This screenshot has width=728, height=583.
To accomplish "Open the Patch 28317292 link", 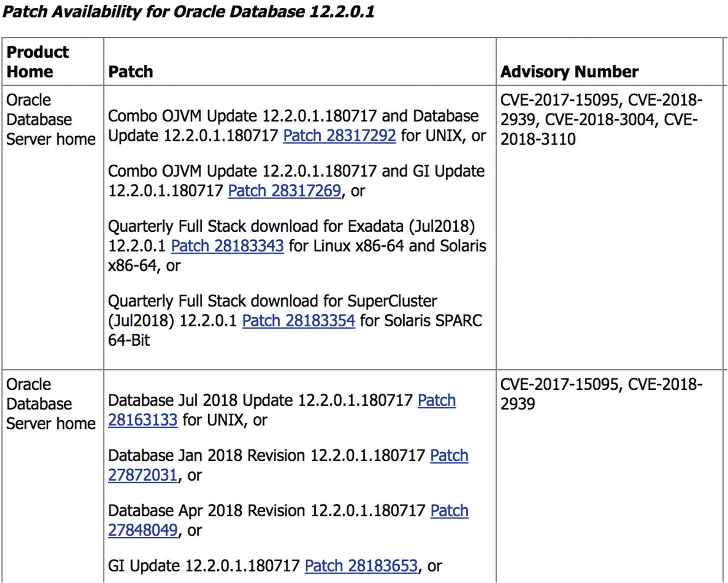I will pos(340,135).
